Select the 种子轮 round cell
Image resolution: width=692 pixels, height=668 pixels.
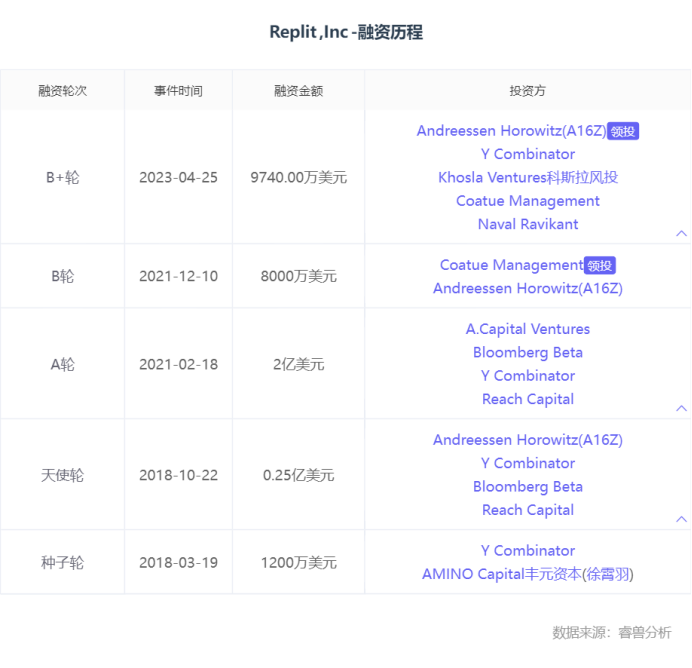(62, 562)
